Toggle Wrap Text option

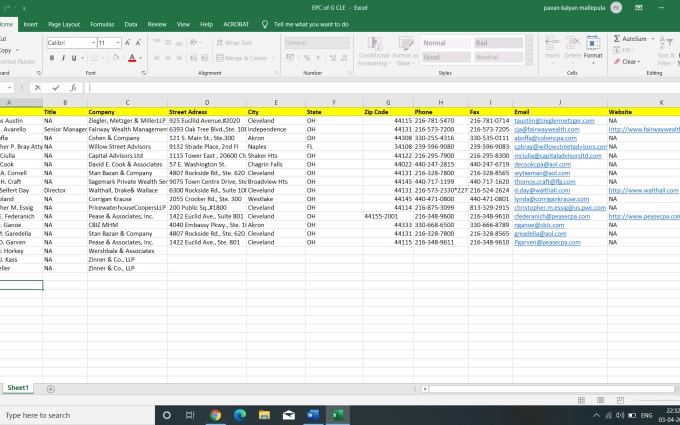point(234,42)
